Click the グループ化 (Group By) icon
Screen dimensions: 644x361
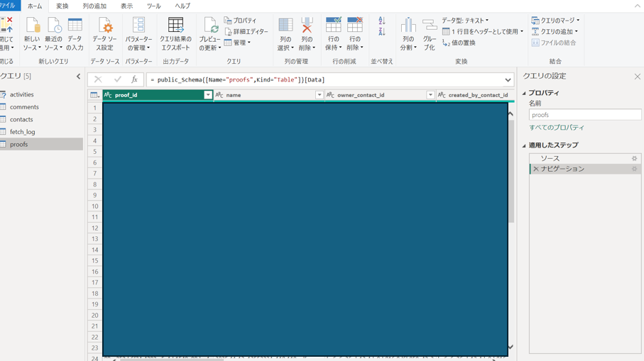click(x=430, y=27)
